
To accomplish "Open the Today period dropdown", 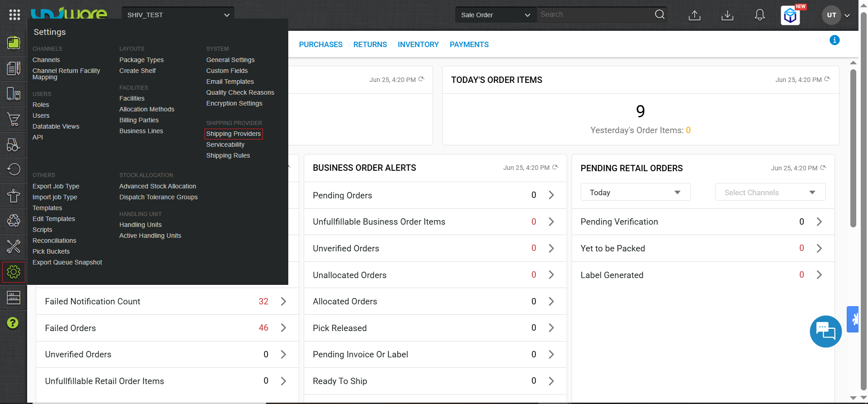I will (x=635, y=192).
